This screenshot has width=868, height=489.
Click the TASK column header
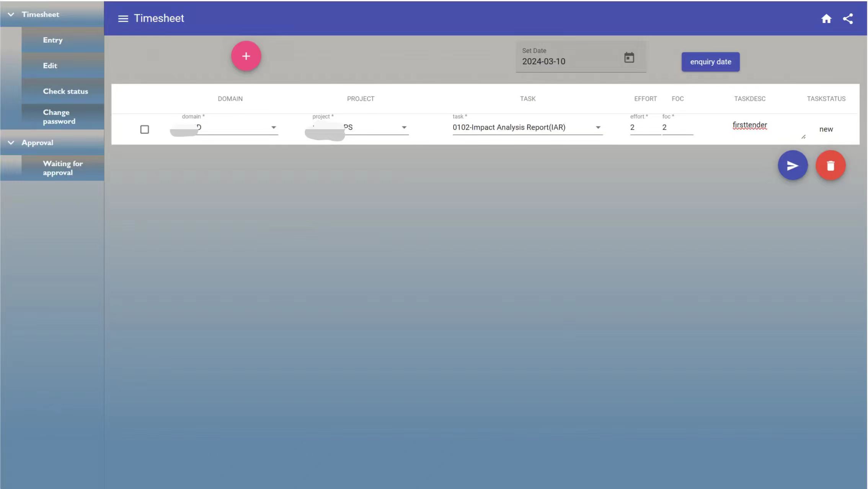[x=527, y=99]
